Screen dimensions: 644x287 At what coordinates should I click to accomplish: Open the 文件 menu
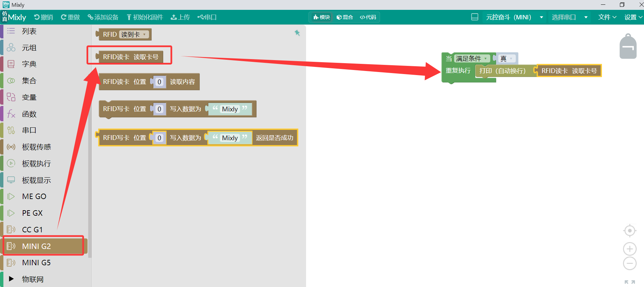607,17
